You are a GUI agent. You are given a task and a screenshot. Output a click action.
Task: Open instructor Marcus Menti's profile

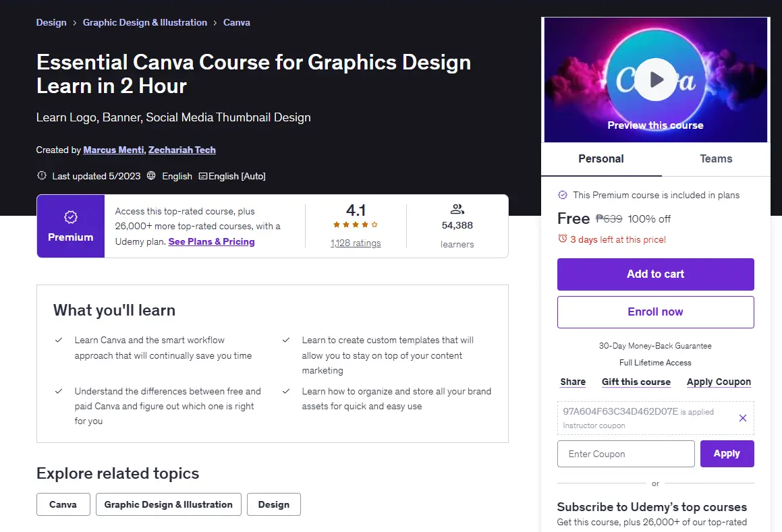pyautogui.click(x=114, y=150)
